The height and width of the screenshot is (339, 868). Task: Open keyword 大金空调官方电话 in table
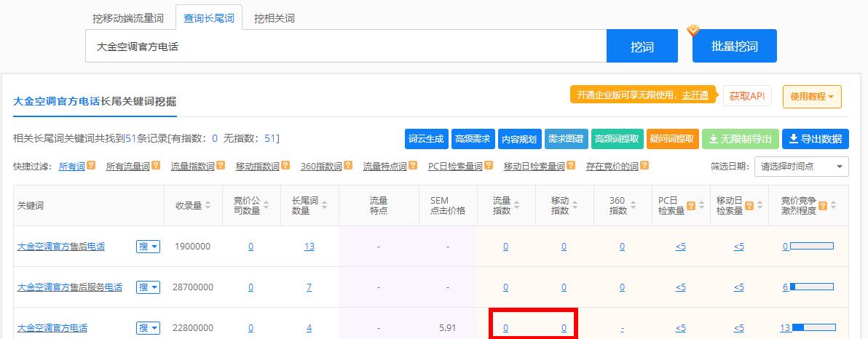point(52,328)
